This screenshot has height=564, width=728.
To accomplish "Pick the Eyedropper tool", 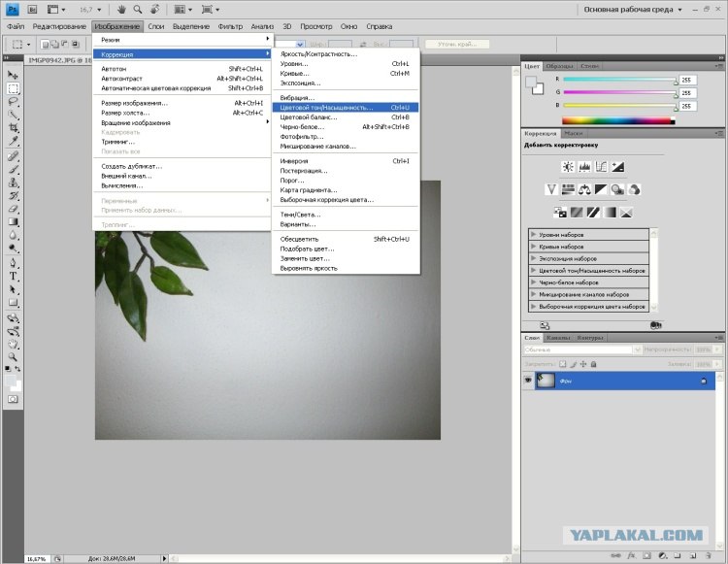I will [13, 141].
